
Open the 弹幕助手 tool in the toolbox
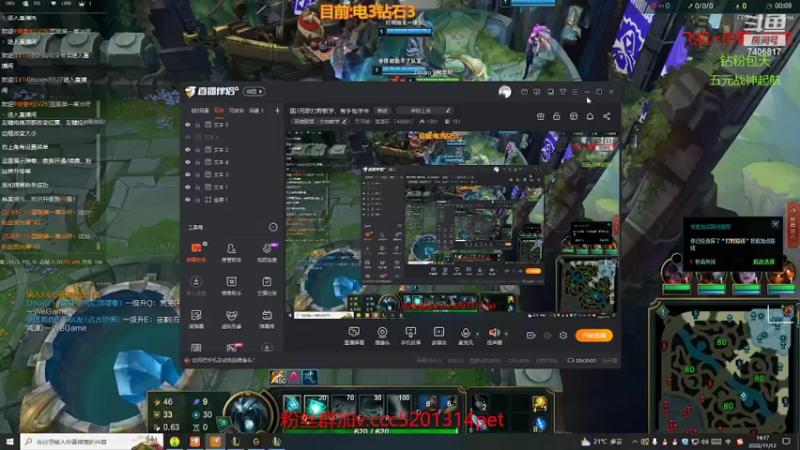pyautogui.click(x=196, y=252)
